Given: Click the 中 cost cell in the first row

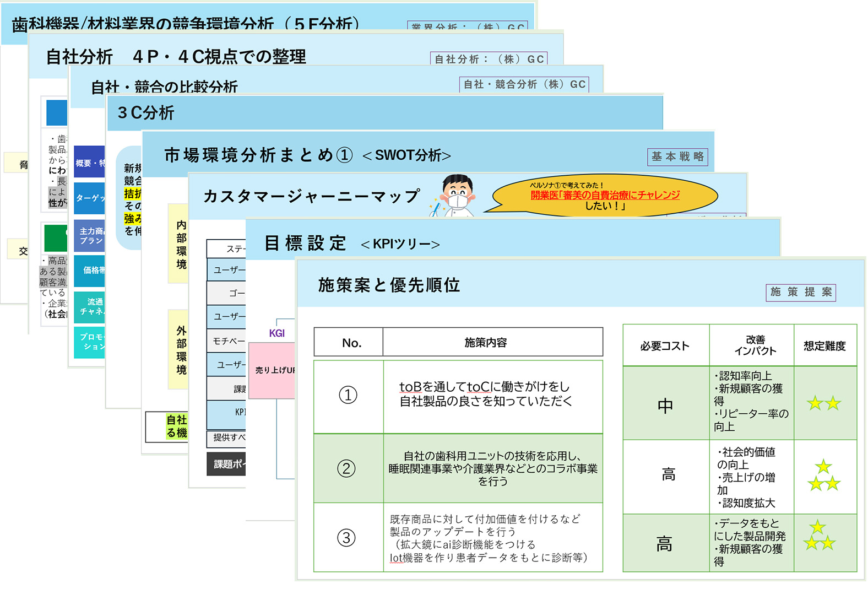Looking at the screenshot, I should (665, 406).
